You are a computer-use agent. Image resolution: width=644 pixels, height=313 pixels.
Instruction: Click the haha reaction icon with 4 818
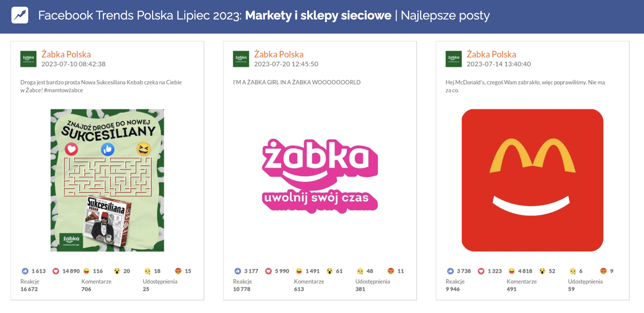[x=511, y=271]
